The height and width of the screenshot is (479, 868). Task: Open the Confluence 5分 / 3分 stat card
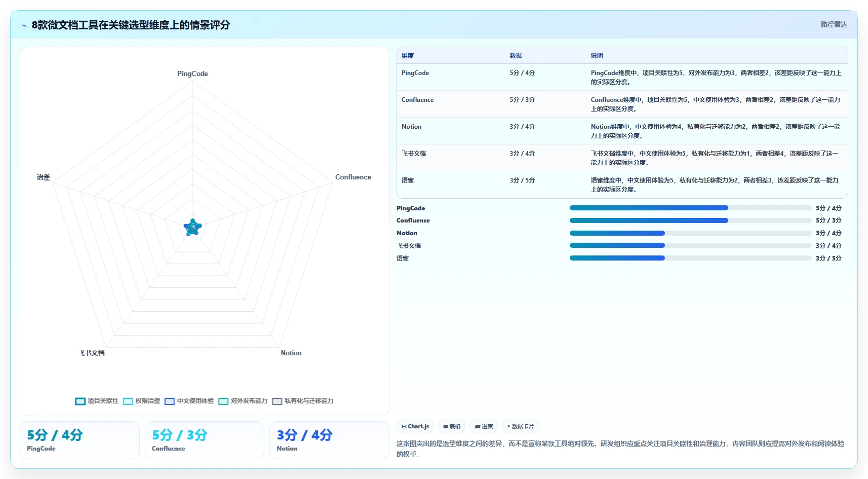tap(205, 440)
